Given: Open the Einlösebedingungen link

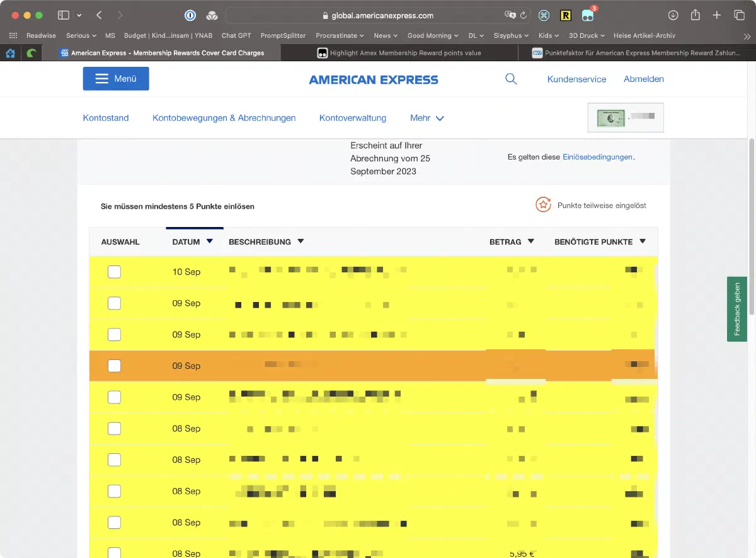Looking at the screenshot, I should click(597, 157).
